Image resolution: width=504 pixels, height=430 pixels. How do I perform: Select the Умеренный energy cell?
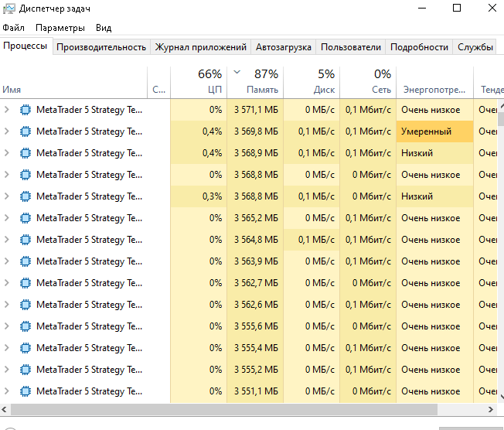point(434,131)
